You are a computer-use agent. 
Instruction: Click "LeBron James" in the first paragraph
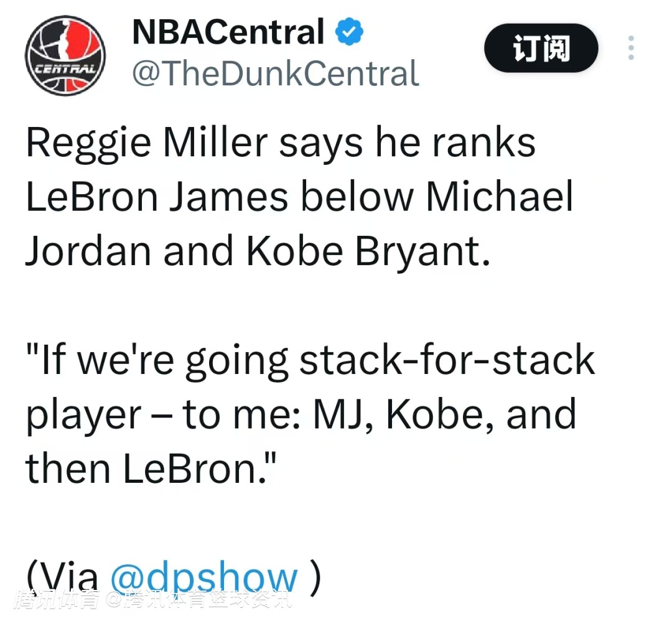pos(157,197)
